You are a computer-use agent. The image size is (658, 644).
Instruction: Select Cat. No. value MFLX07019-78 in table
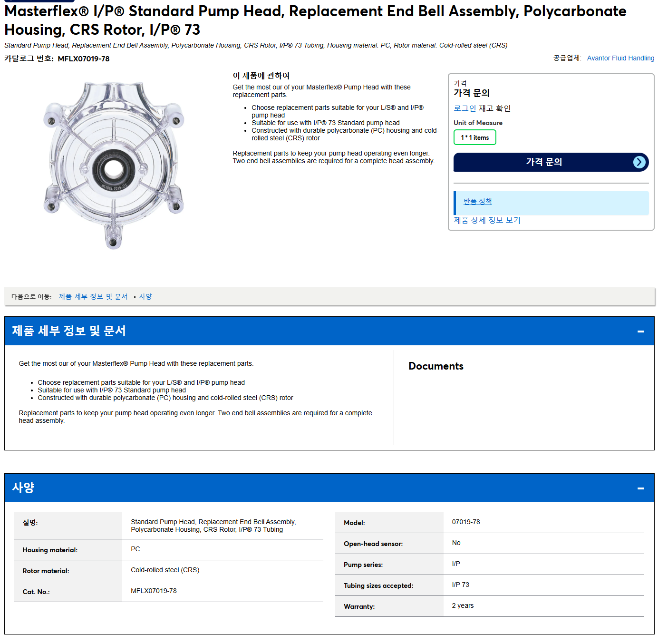(x=154, y=591)
